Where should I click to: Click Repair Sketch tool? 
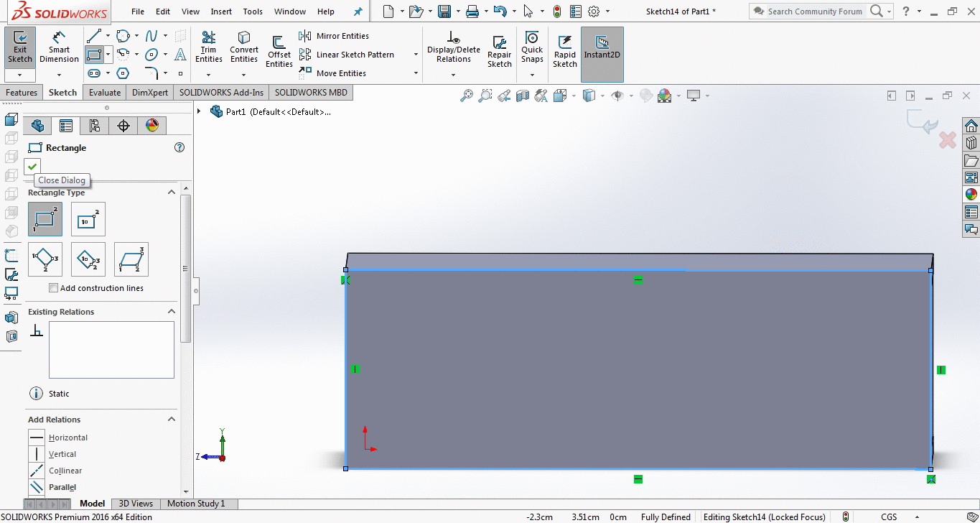coord(500,51)
